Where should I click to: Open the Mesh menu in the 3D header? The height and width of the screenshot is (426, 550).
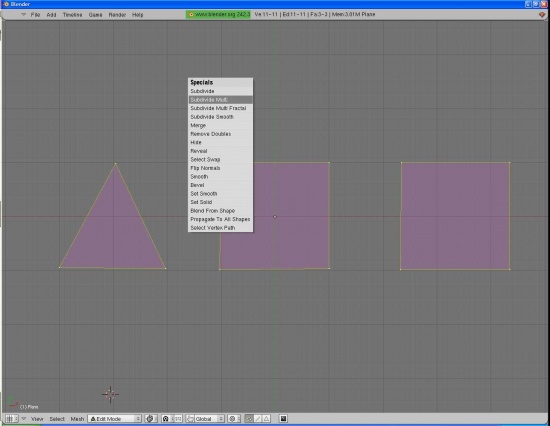(x=77, y=419)
